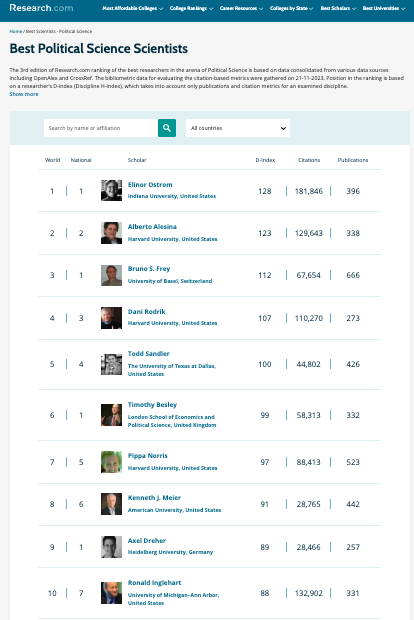Open the All countries dropdown

(238, 128)
